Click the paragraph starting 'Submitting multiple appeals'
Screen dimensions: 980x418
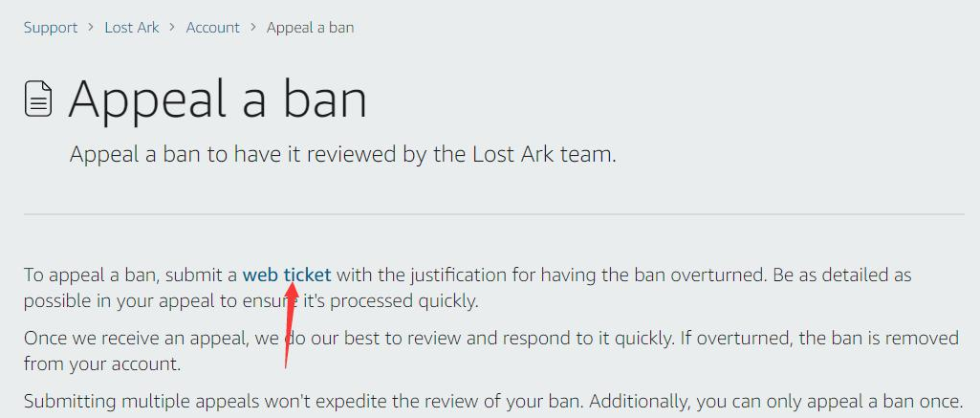pos(493,401)
